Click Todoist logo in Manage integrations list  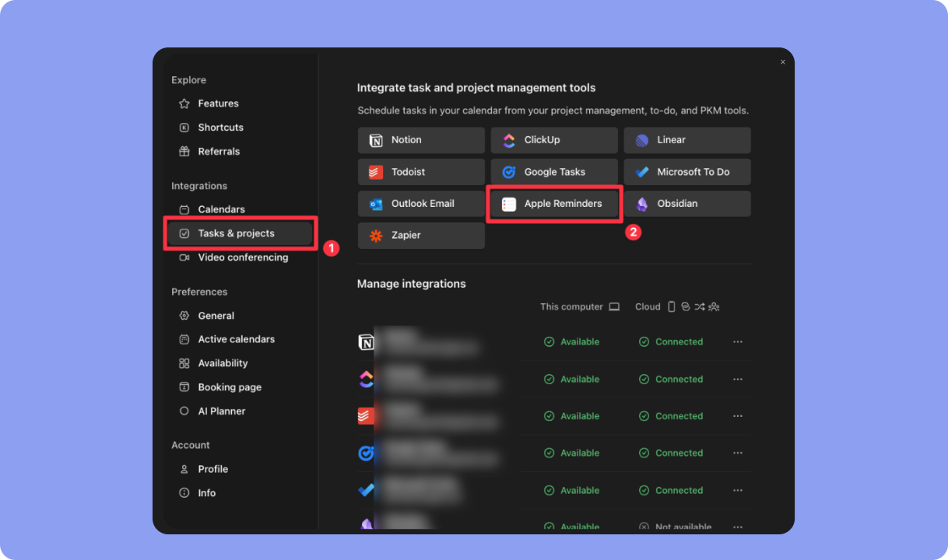tap(366, 416)
